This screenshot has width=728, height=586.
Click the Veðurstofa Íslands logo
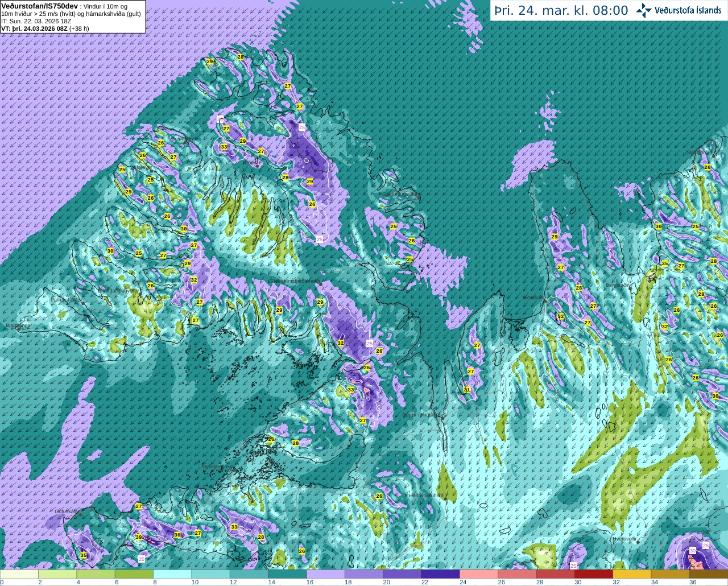(679, 10)
